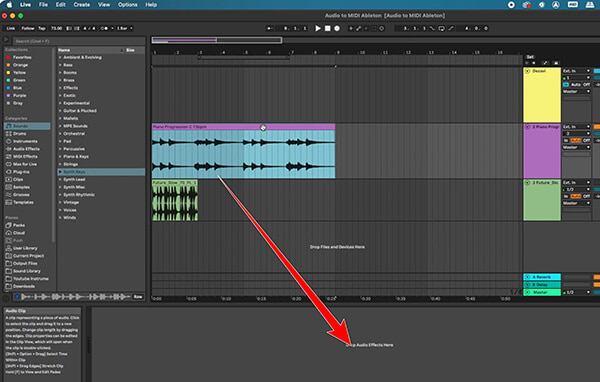The image size is (600, 382).
Task: Select the B Delay return track
Action: tap(542, 285)
